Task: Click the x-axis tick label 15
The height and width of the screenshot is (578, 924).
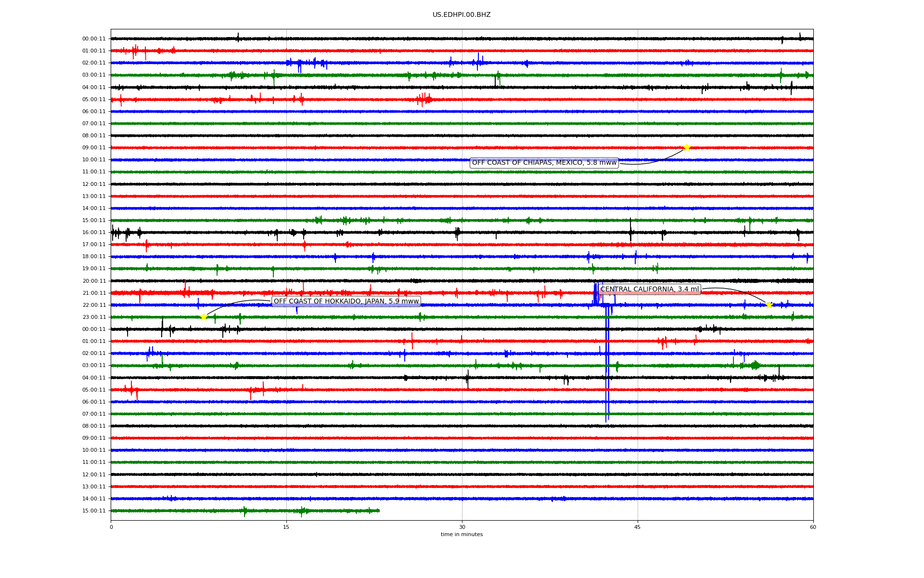Action: pyautogui.click(x=286, y=527)
